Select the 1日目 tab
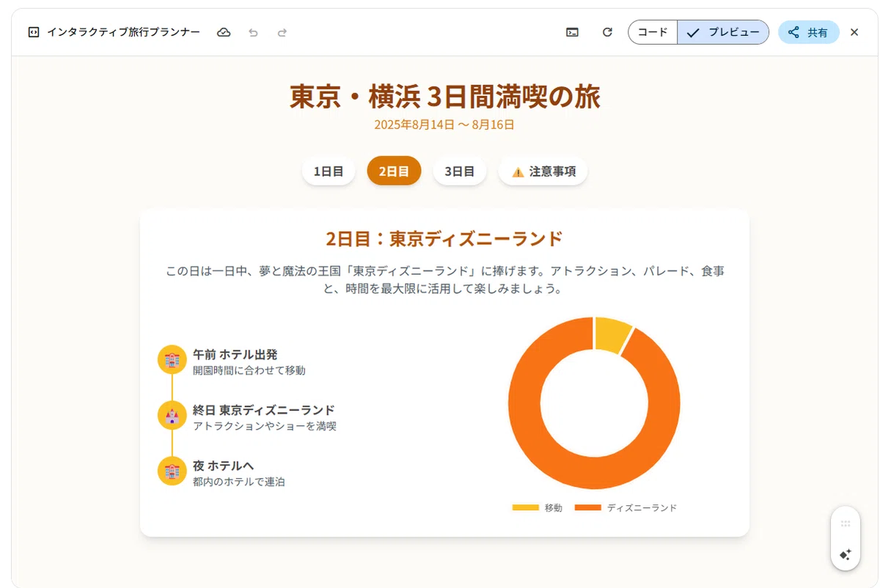880x588 pixels. tap(329, 171)
